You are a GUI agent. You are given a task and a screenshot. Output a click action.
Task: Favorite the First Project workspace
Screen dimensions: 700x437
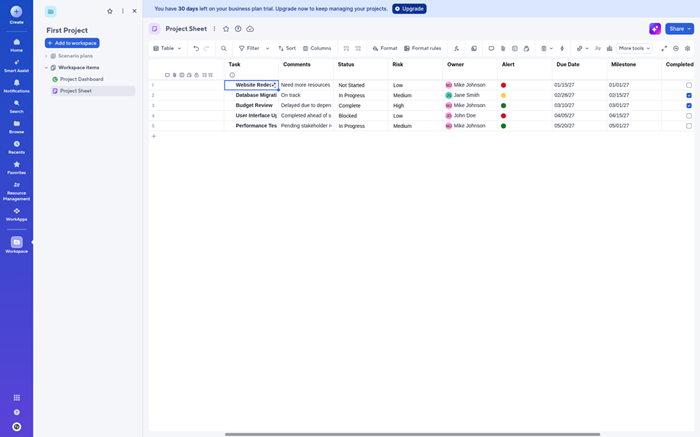(x=110, y=11)
